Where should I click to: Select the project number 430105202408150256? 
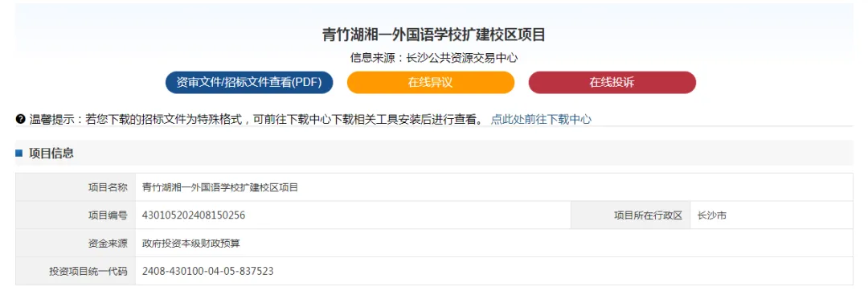click(x=194, y=215)
